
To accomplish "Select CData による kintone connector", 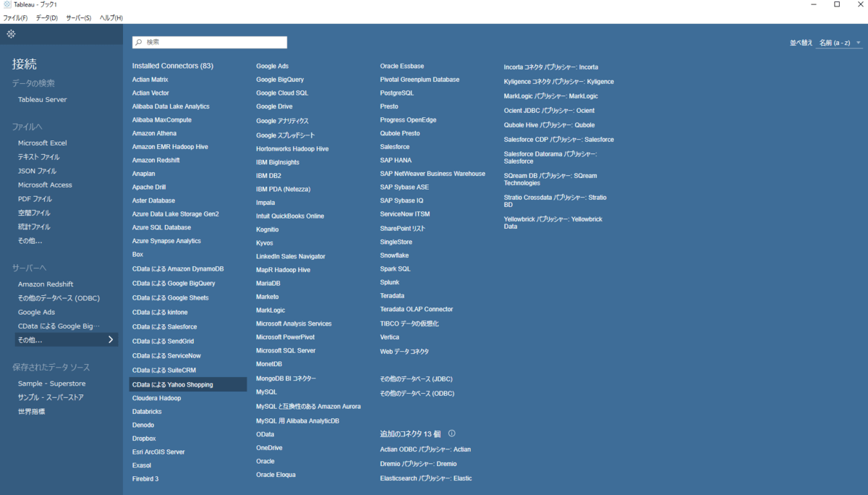I will [160, 313].
